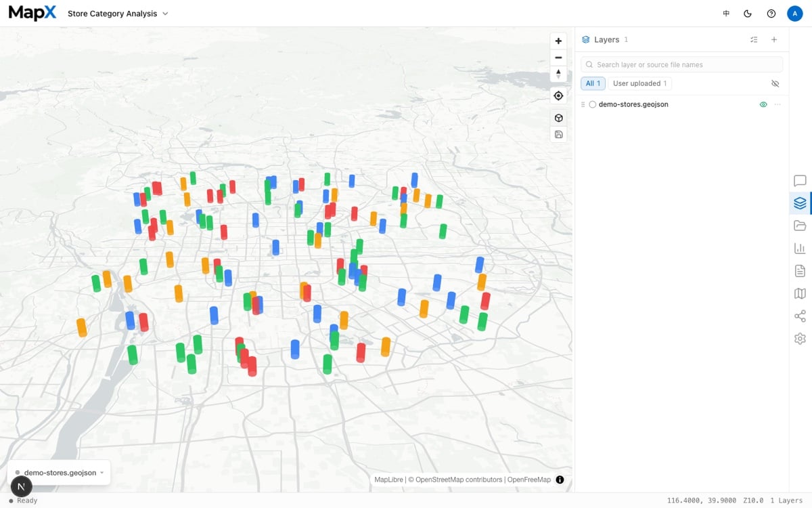Toggle the map attribution info button
The width and height of the screenshot is (812, 508).
coord(560,480)
